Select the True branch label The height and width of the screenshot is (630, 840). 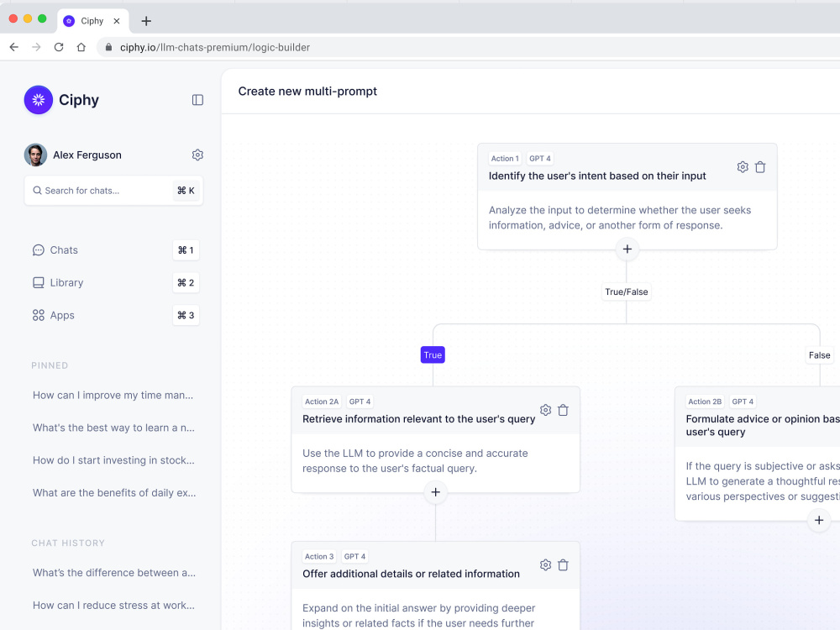(x=433, y=355)
